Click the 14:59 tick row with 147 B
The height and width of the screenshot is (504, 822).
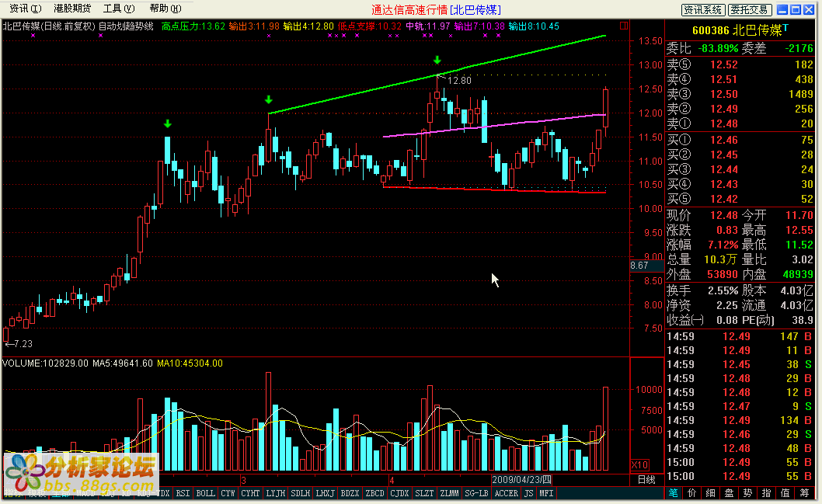739,336
